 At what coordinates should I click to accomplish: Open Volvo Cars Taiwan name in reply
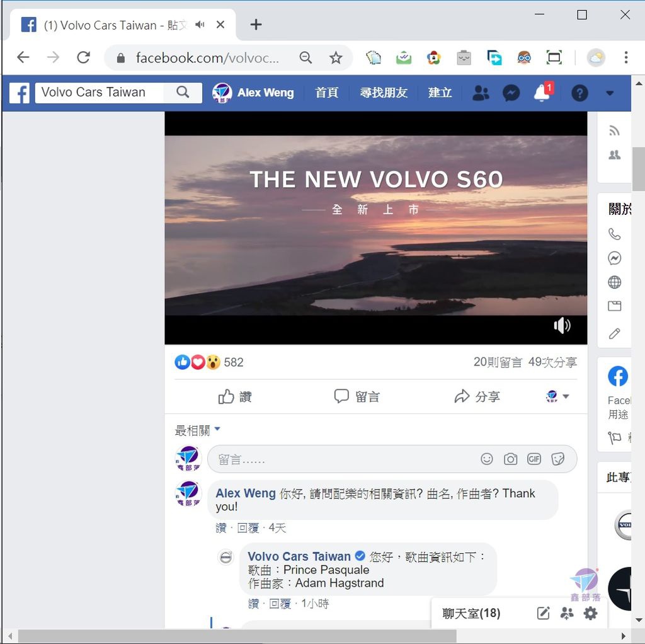click(x=299, y=556)
